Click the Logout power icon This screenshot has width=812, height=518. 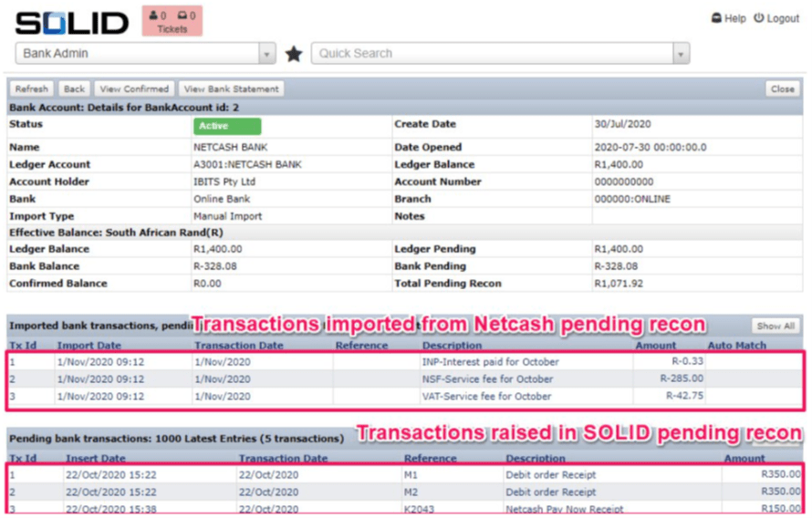758,18
